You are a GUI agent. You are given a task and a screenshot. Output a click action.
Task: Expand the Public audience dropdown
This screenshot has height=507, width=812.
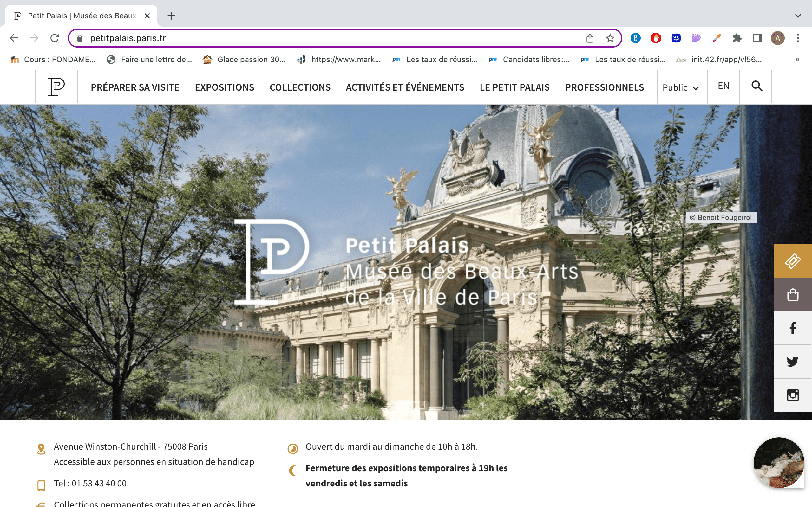(x=681, y=87)
